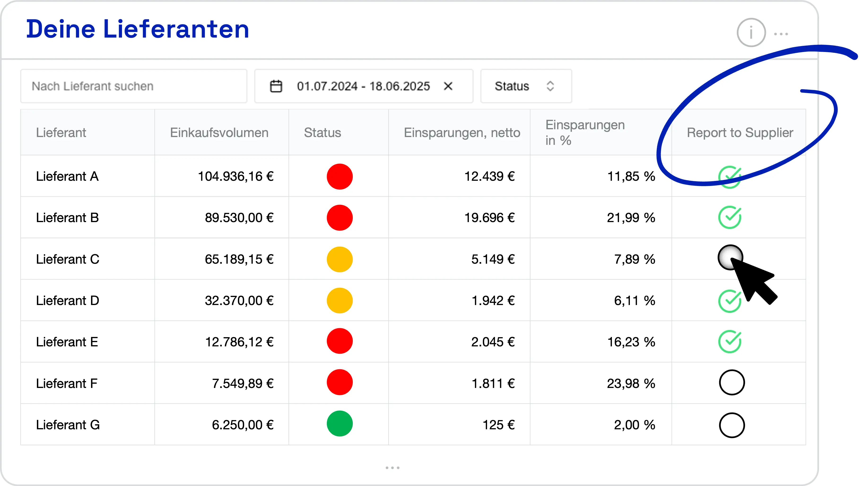
Task: Click the Status dropdown chevron arrows
Action: [550, 86]
